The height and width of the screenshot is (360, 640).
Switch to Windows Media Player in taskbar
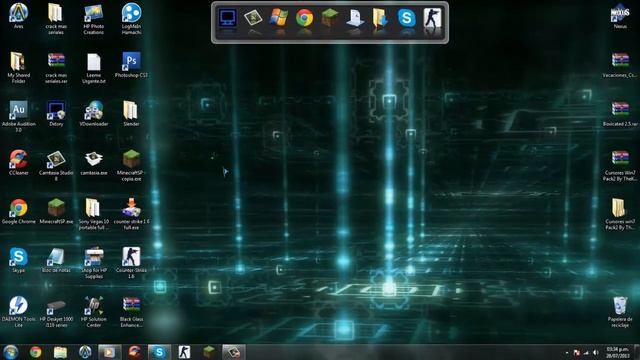tap(109, 352)
